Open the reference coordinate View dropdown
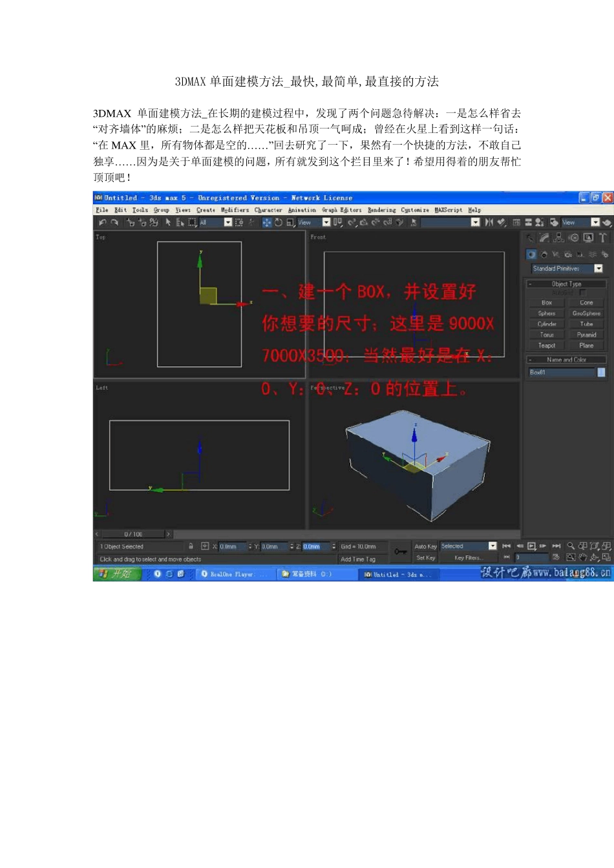 [313, 222]
